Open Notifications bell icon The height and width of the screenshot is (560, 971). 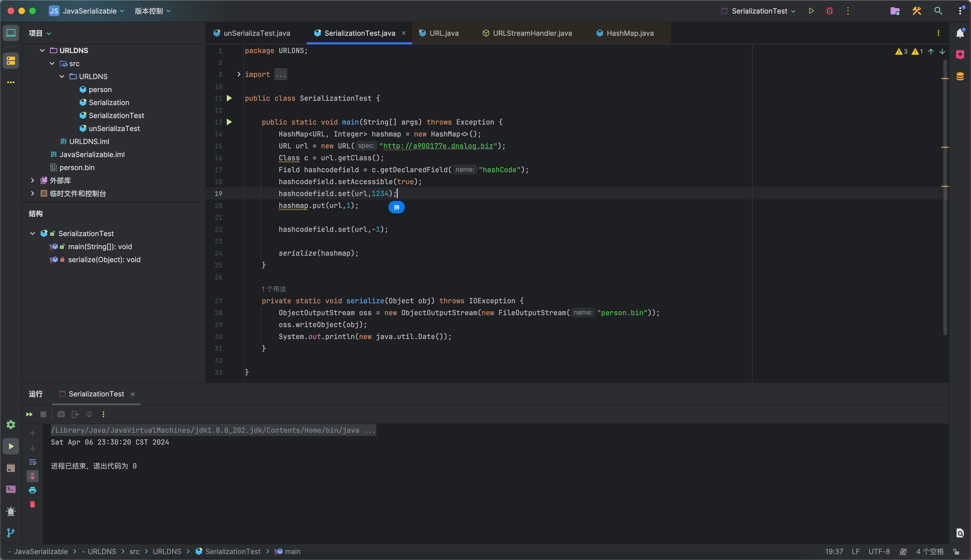tap(960, 33)
